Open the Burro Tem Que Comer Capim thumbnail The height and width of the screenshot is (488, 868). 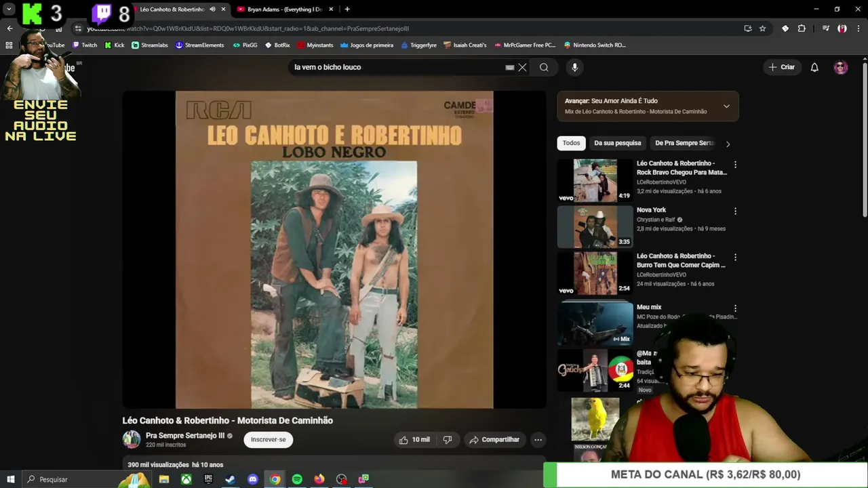click(595, 273)
